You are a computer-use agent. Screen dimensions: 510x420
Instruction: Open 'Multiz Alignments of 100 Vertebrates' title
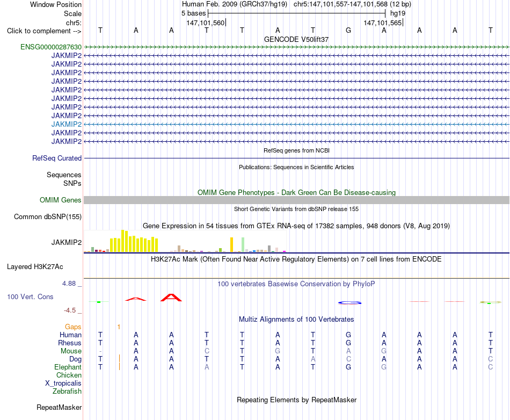click(296, 320)
